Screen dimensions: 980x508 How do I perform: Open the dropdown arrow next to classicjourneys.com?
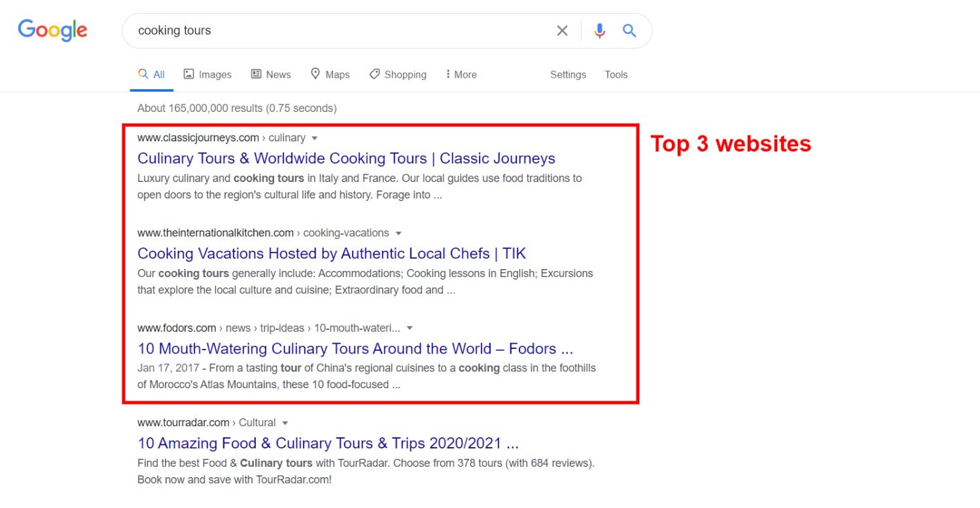coord(315,138)
